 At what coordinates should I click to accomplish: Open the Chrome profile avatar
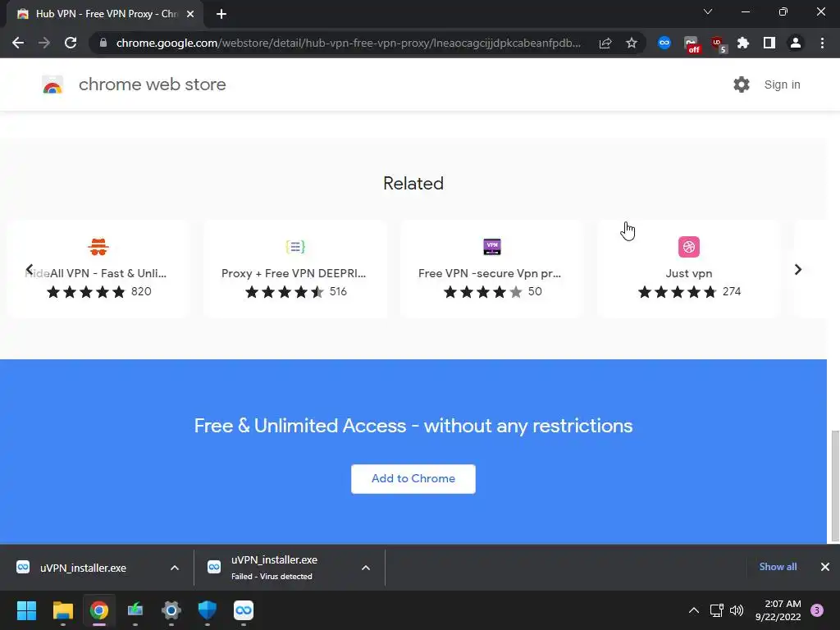click(x=796, y=43)
